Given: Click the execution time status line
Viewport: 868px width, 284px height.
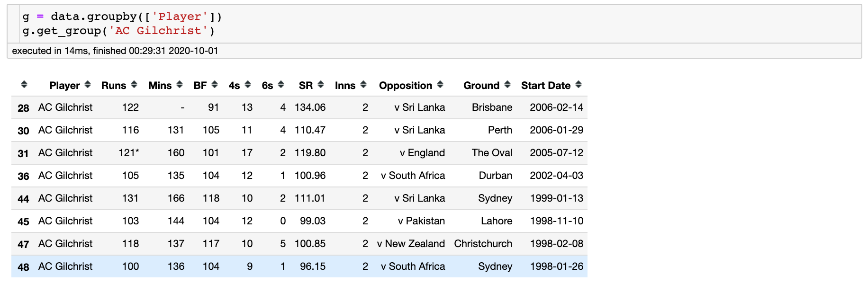Looking at the screenshot, I should tap(115, 51).
